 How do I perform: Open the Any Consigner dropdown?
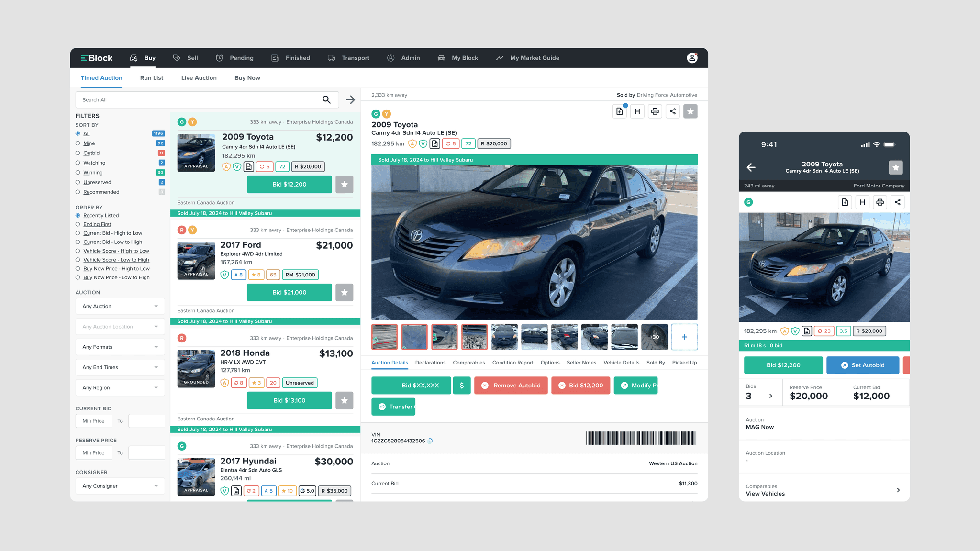pyautogui.click(x=120, y=486)
